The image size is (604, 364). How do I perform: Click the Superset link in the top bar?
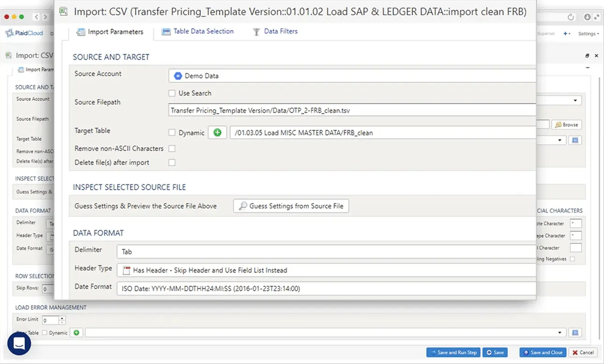click(x=546, y=34)
